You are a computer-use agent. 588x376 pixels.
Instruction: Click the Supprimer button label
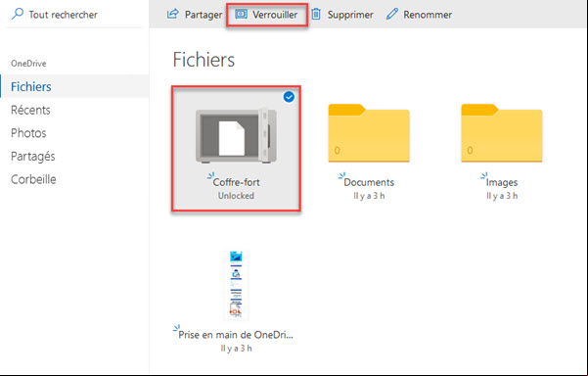[350, 15]
